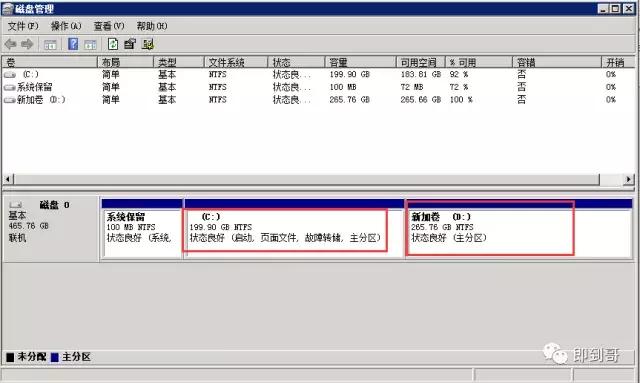Click the 72 % free value

pos(459,87)
